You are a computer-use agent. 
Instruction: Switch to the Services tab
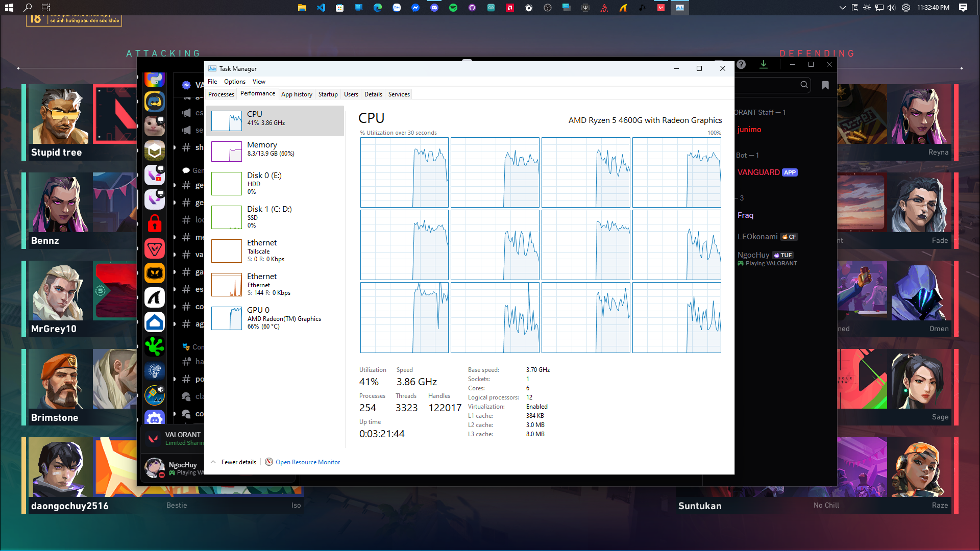pyautogui.click(x=399, y=94)
